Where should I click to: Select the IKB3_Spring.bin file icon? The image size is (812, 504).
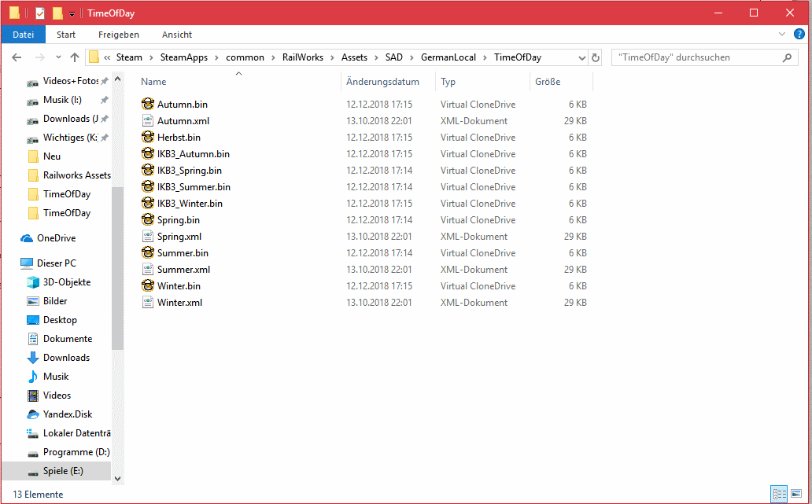[148, 171]
